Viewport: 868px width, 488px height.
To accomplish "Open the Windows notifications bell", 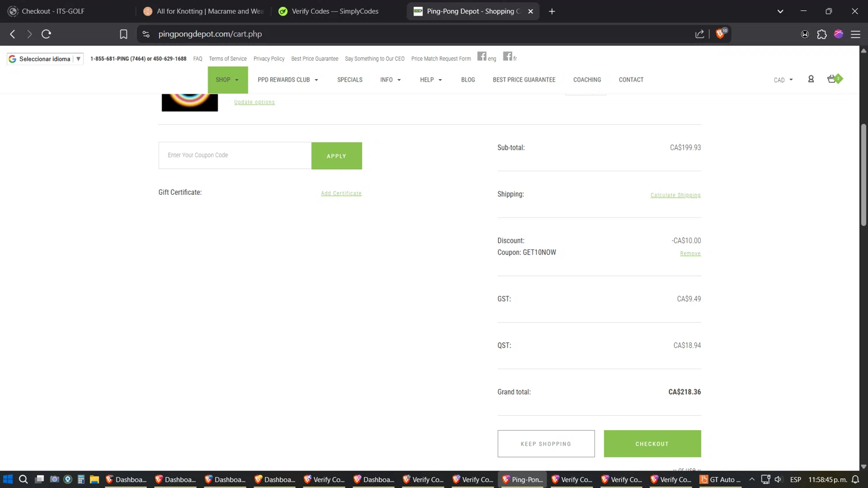I will tap(855, 479).
